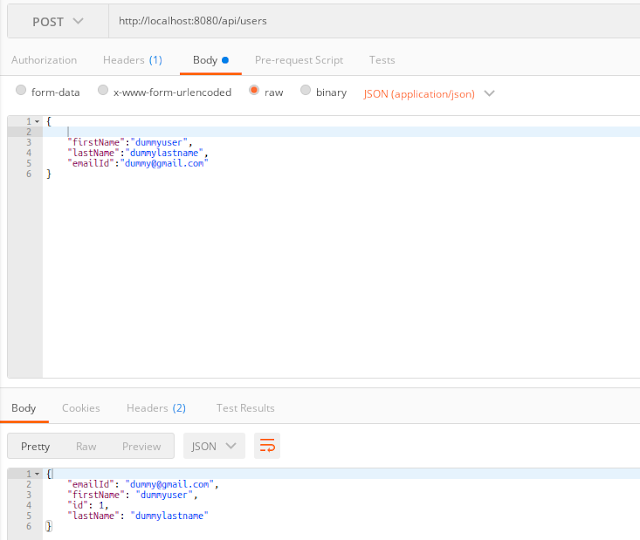
Task: Open the Pre-request Script tab
Action: pyautogui.click(x=299, y=60)
